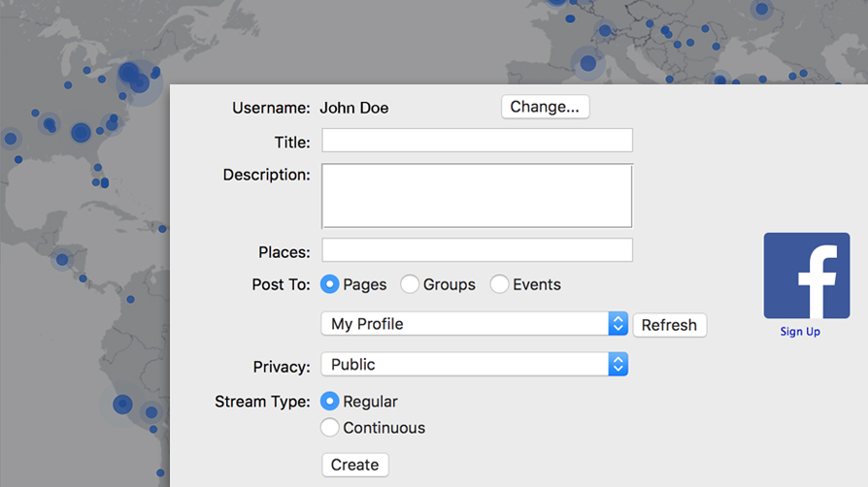Image resolution: width=868 pixels, height=487 pixels.
Task: Click the John Doe username text
Action: [x=353, y=108]
